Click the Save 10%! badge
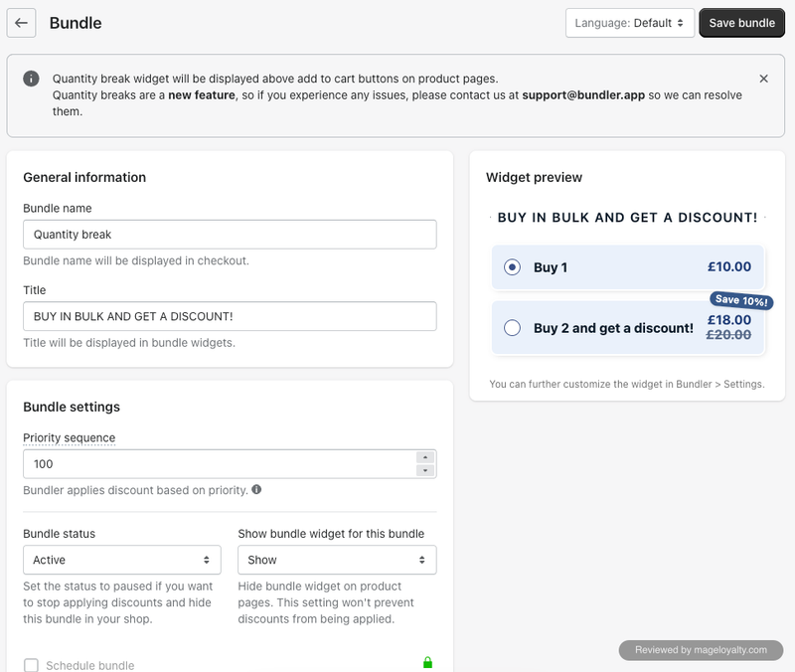Viewport: 795px width, 672px height. 741,300
